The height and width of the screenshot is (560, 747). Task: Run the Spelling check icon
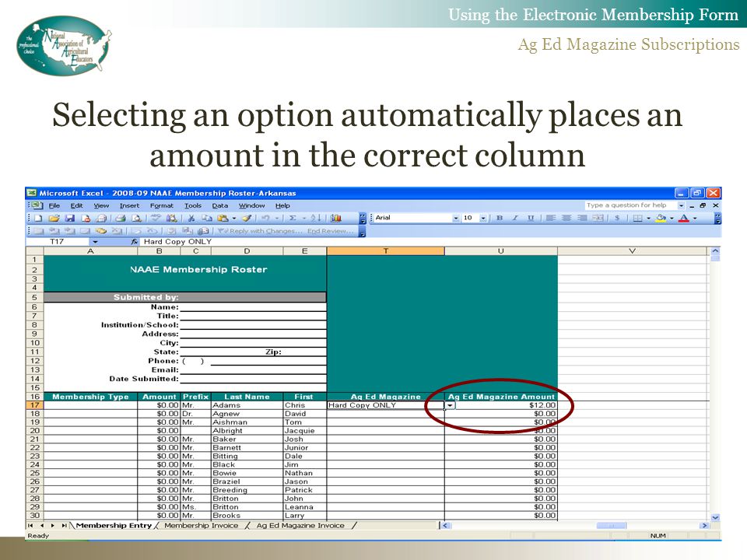click(156, 218)
